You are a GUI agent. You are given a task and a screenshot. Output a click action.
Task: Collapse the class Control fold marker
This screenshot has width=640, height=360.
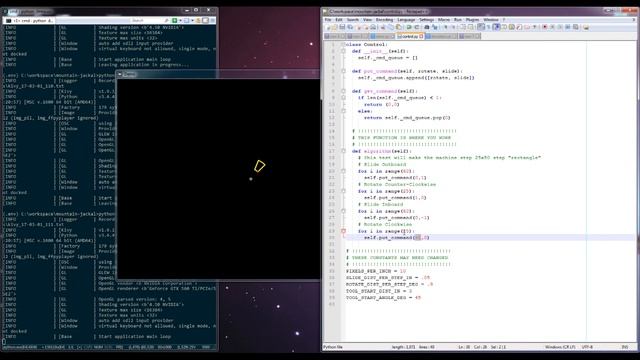click(x=343, y=44)
